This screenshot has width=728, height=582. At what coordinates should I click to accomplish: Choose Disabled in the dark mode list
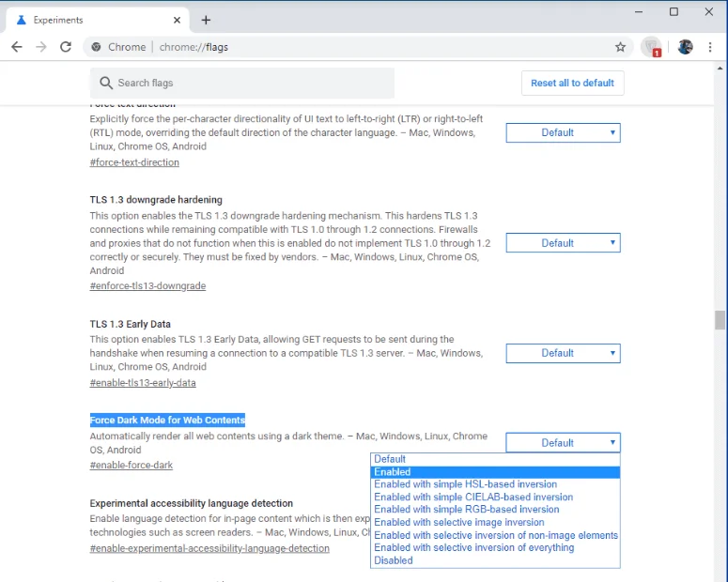tap(495, 560)
